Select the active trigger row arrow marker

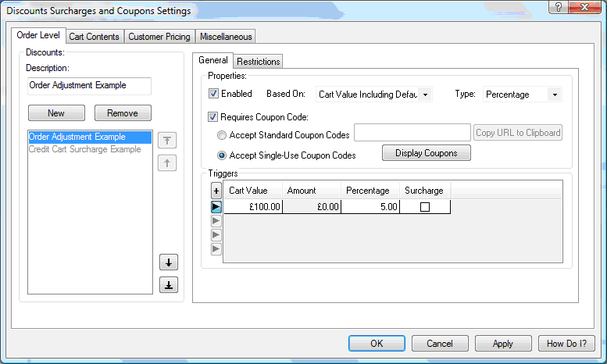tap(216, 207)
